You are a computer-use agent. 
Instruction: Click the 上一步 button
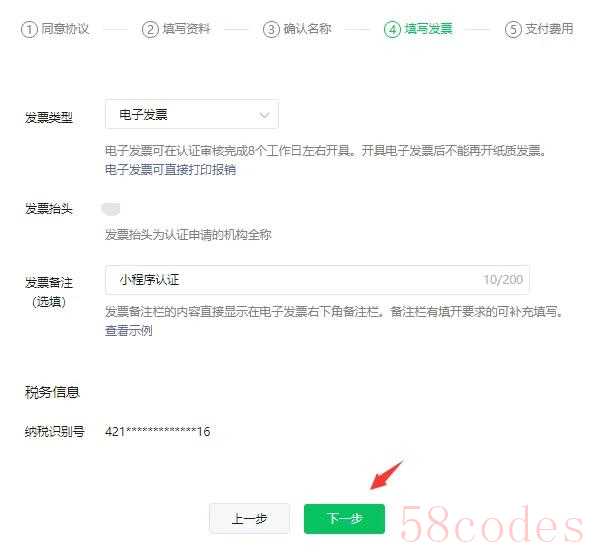coord(249,518)
